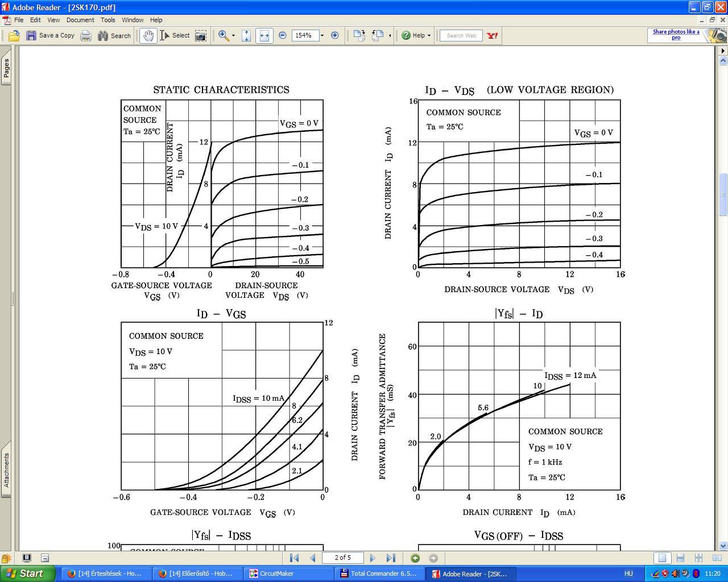Open the Window menu
The image size is (728, 582).
[133, 20]
